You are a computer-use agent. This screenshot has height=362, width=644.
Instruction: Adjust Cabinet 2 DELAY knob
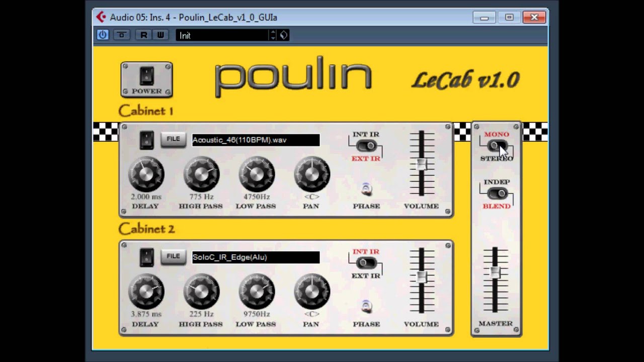pyautogui.click(x=146, y=292)
